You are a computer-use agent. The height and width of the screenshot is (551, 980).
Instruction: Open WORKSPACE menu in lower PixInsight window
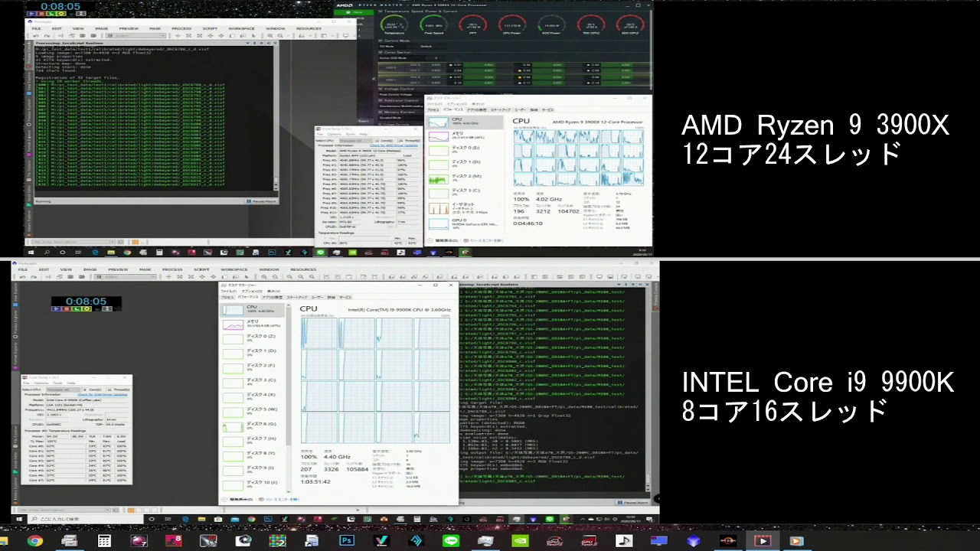pyautogui.click(x=234, y=269)
